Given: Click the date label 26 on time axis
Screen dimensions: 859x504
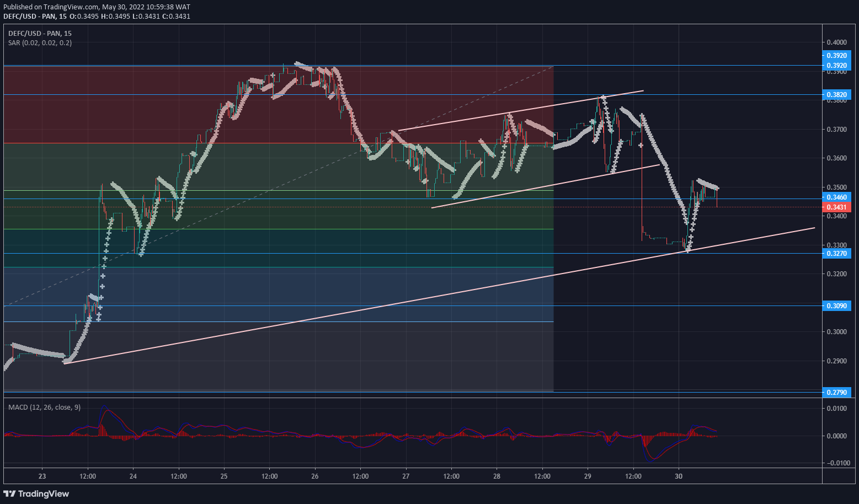Looking at the screenshot, I should pyautogui.click(x=314, y=476).
